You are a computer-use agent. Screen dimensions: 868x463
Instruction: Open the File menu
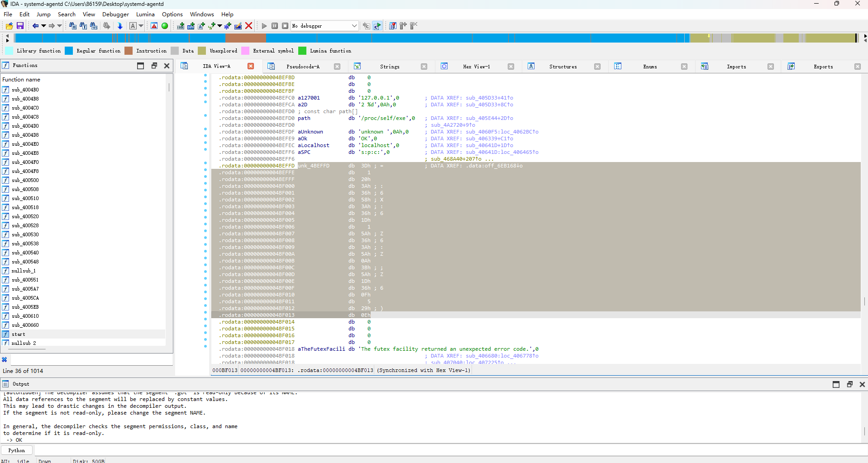[8, 14]
